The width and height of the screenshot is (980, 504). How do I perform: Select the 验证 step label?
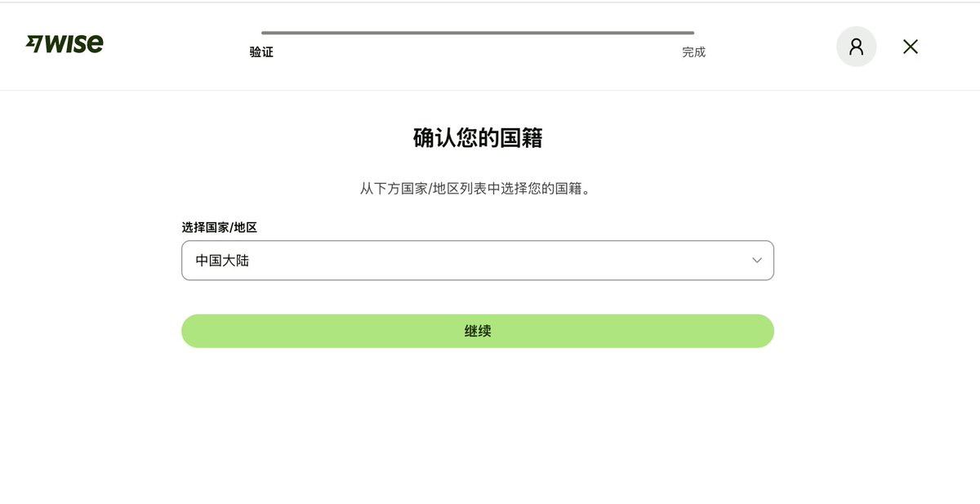[261, 52]
